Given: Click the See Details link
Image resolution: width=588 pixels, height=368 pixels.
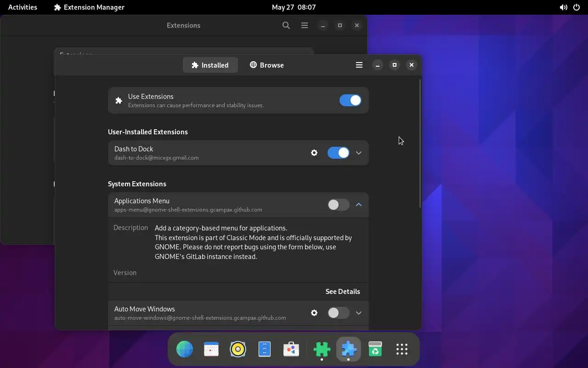Looking at the screenshot, I should coord(343,291).
